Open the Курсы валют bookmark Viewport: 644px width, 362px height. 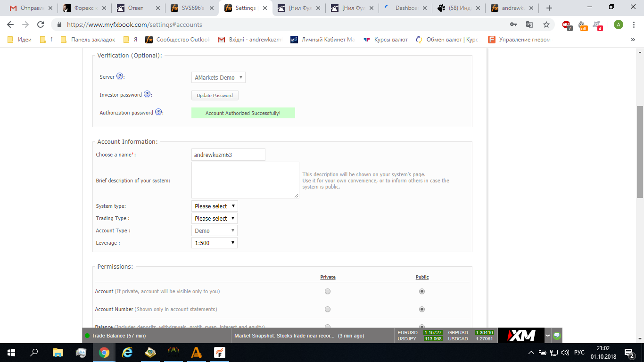(386, 40)
